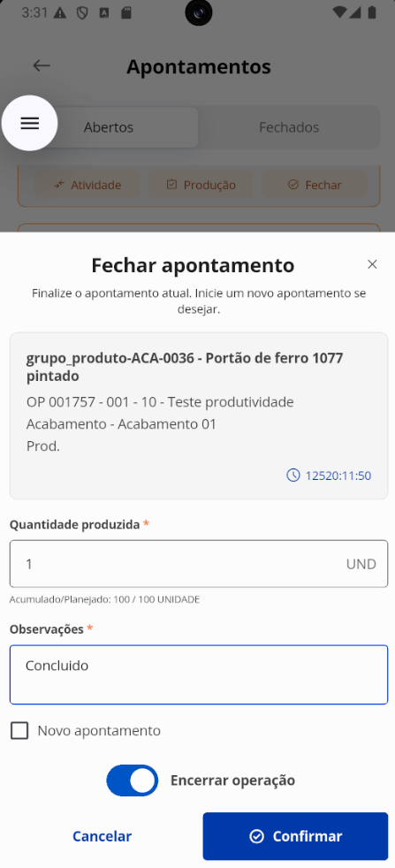The width and height of the screenshot is (395, 868).
Task: Tap the back arrow icon
Action: coord(42,66)
